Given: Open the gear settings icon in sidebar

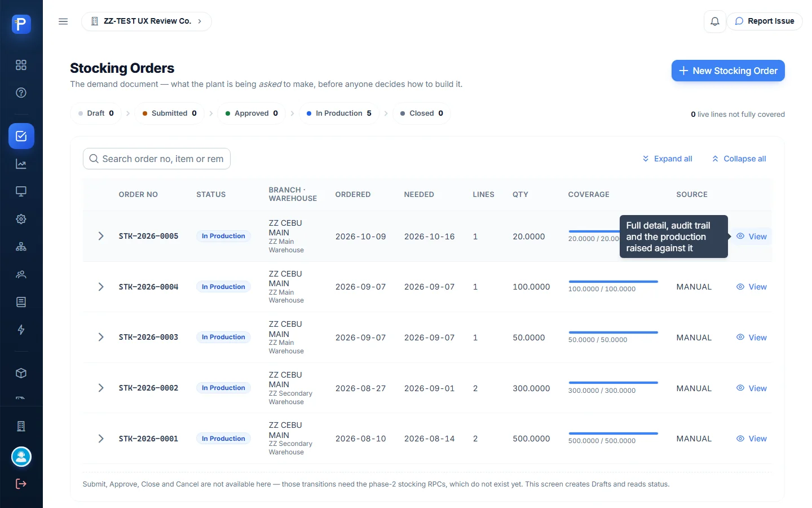Looking at the screenshot, I should [x=21, y=219].
